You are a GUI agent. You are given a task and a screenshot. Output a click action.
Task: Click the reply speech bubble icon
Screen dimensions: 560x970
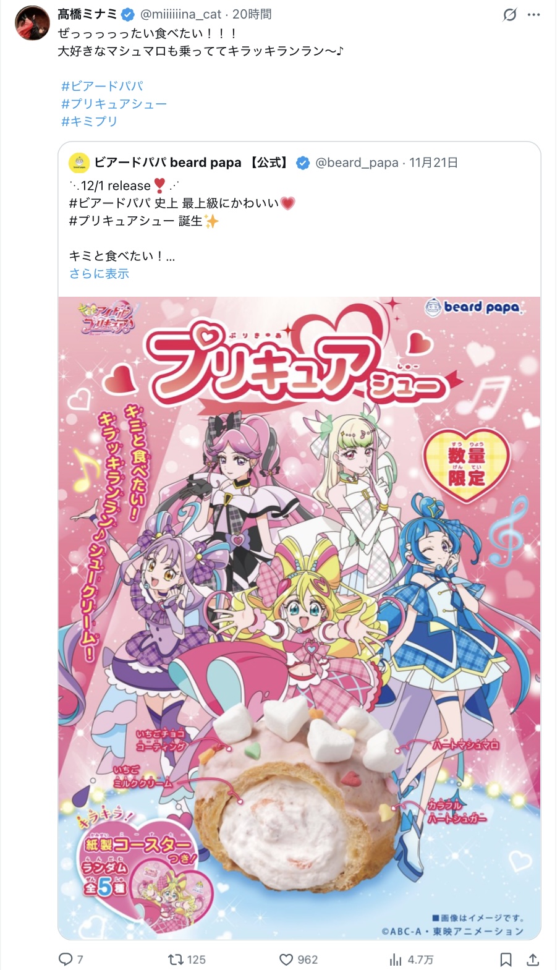pos(65,959)
